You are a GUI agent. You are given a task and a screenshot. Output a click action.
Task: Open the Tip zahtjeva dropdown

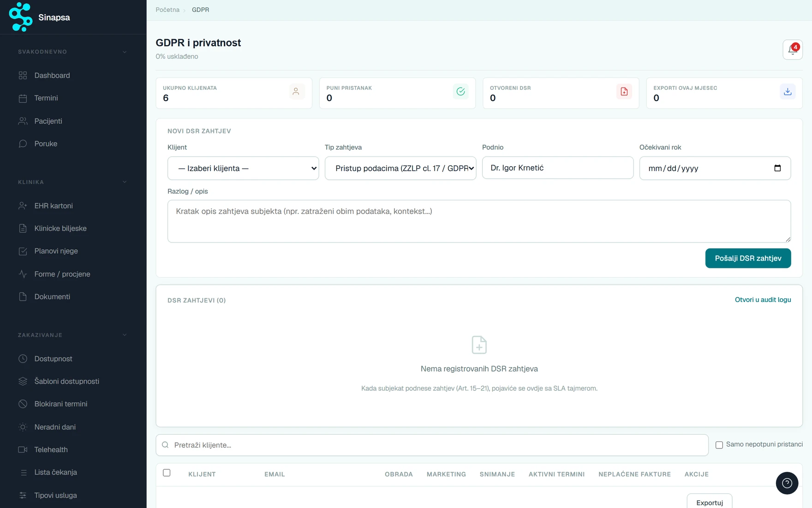pyautogui.click(x=400, y=168)
